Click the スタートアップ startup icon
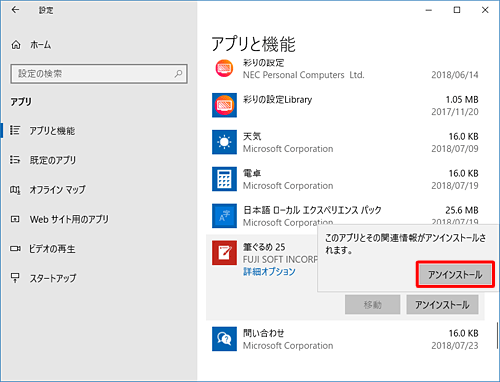 click(15, 278)
